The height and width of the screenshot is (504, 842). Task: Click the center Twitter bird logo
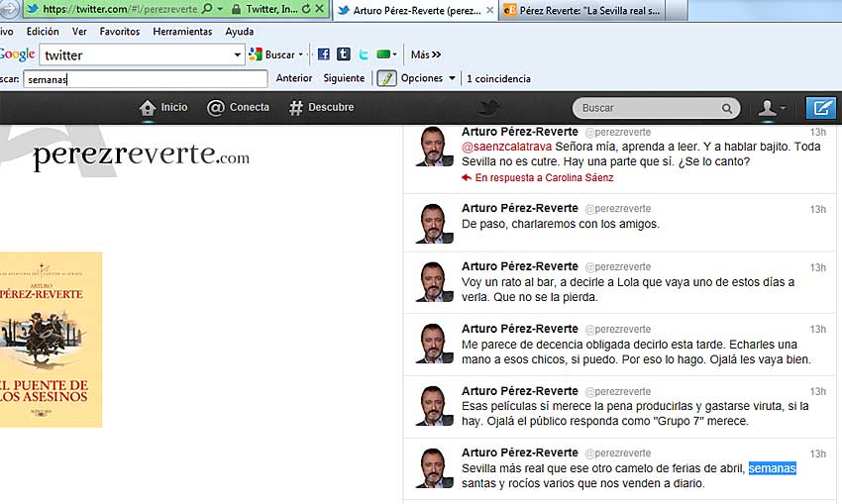click(x=489, y=108)
